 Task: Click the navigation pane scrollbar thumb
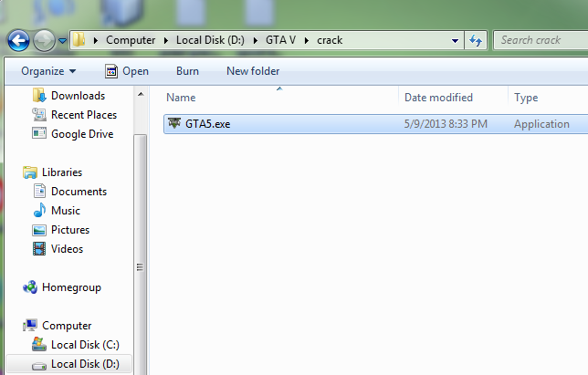point(141,255)
